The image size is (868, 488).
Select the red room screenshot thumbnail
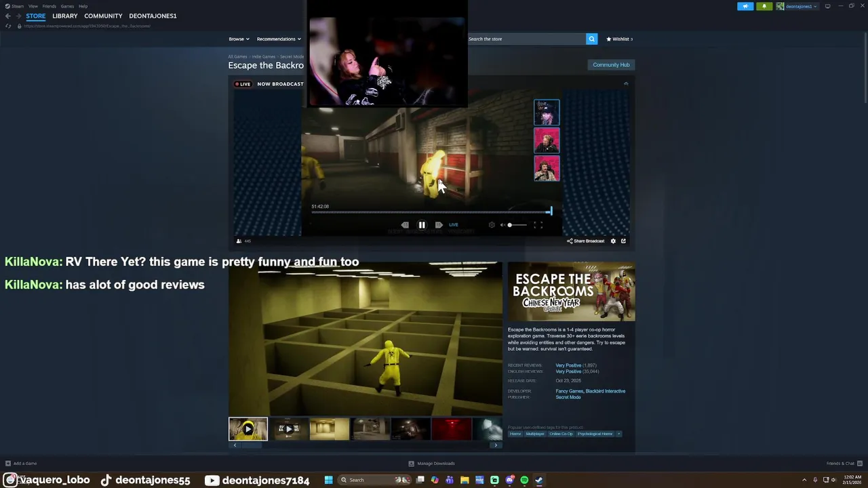452,429
